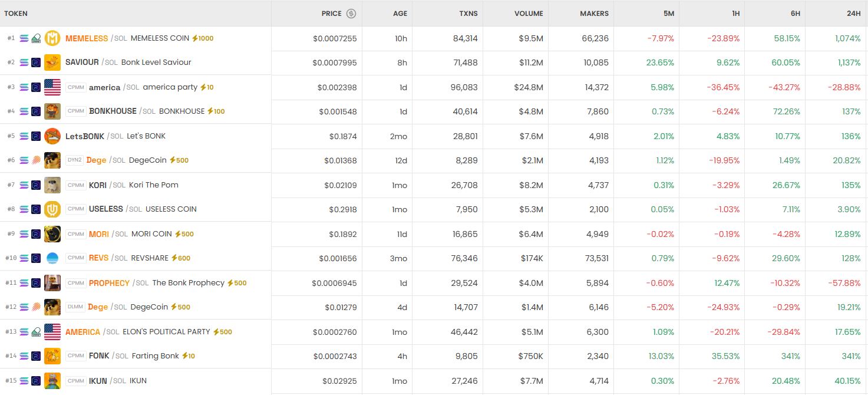Sort by the VOLUME column header
This screenshot has height=395, width=868.
pos(529,14)
